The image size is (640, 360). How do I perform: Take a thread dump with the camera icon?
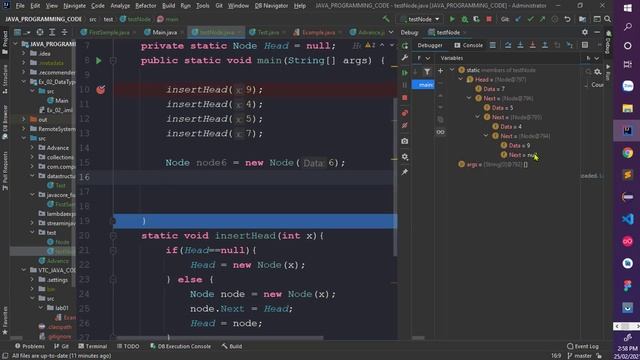click(x=404, y=141)
